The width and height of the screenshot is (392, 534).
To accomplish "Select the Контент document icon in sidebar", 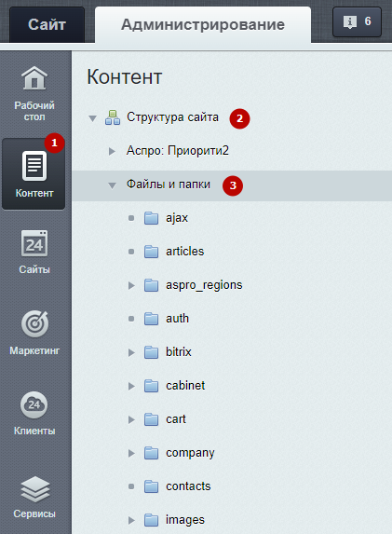I will pyautogui.click(x=34, y=166).
